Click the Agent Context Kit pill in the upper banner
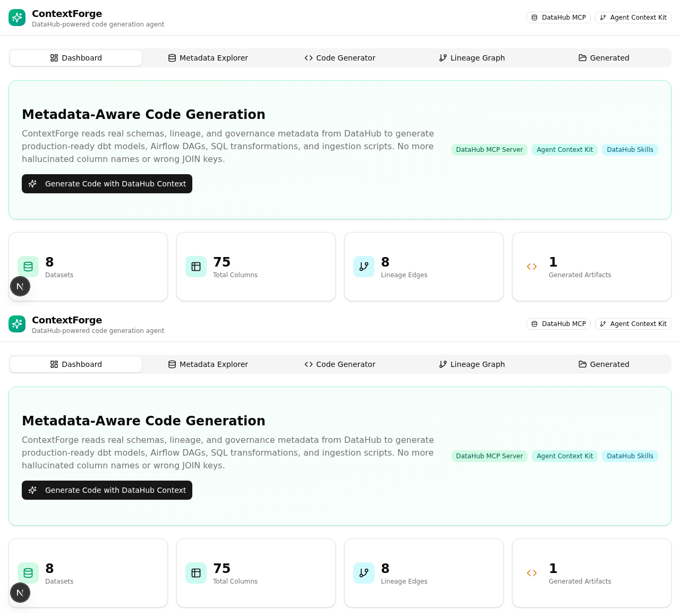The image size is (680, 616). (x=565, y=150)
